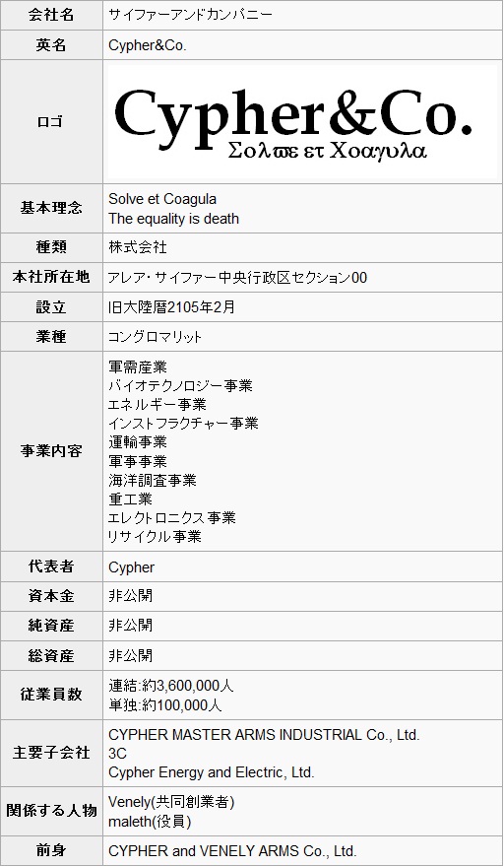Click representative name Cypher

tap(131, 567)
